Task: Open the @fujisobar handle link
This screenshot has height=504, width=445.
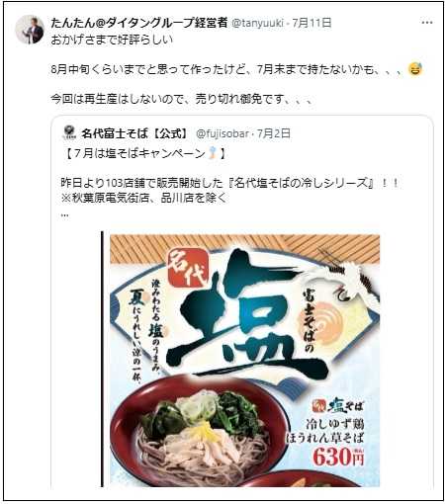Action: click(x=222, y=133)
